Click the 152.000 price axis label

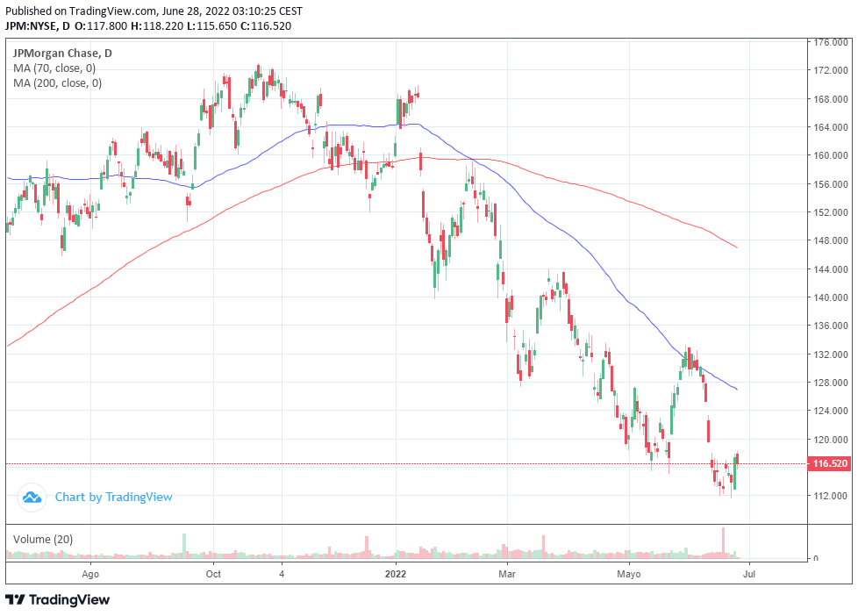click(x=831, y=212)
